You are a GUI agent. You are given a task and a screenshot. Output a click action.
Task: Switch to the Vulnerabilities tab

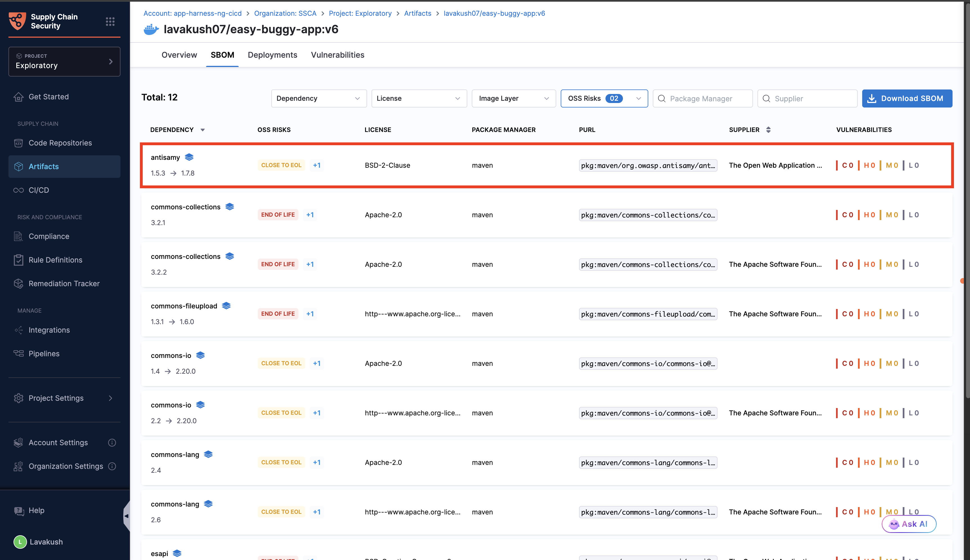pos(337,55)
